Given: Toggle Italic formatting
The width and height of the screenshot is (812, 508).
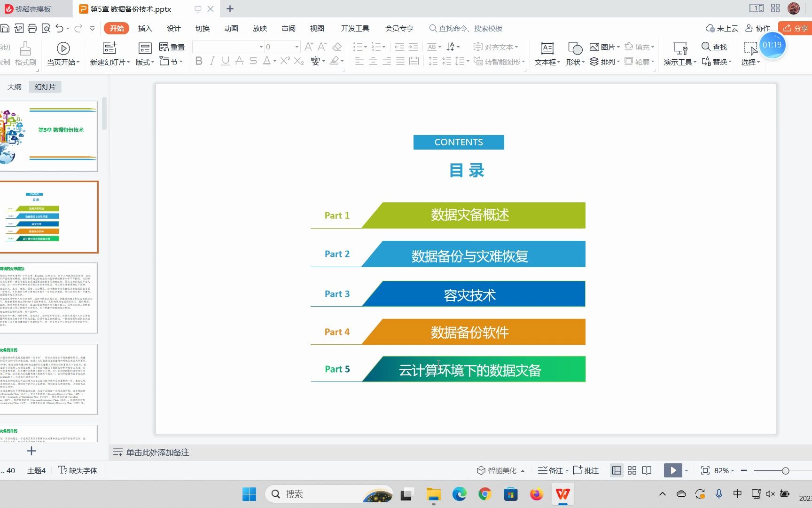Looking at the screenshot, I should [212, 61].
